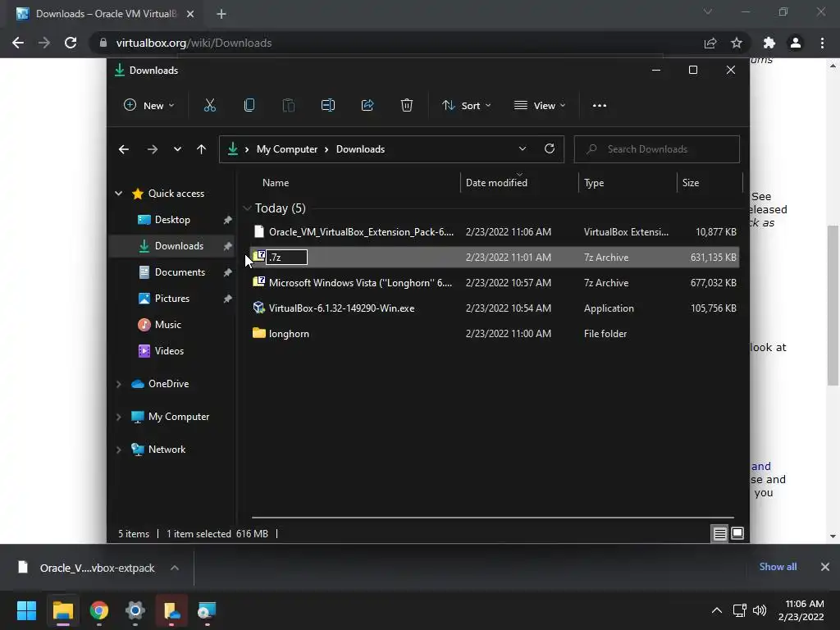840x630 pixels.
Task: Expand the address bar history dropdown
Action: pyautogui.click(x=523, y=149)
